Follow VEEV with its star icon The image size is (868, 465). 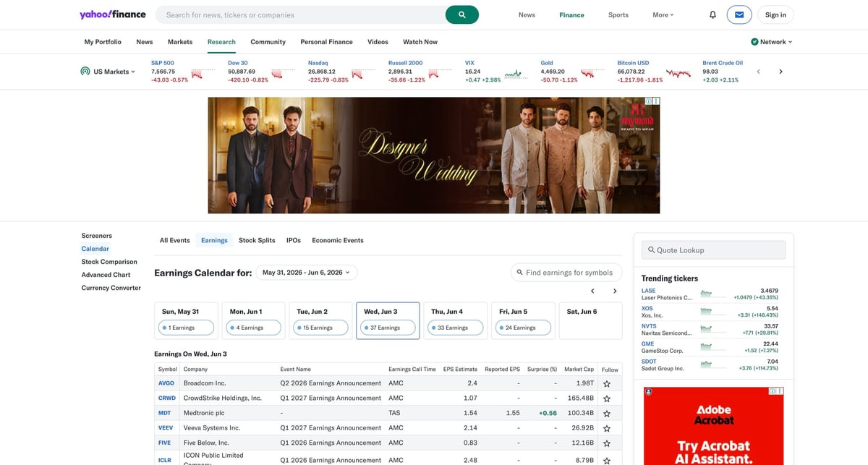pos(607,428)
